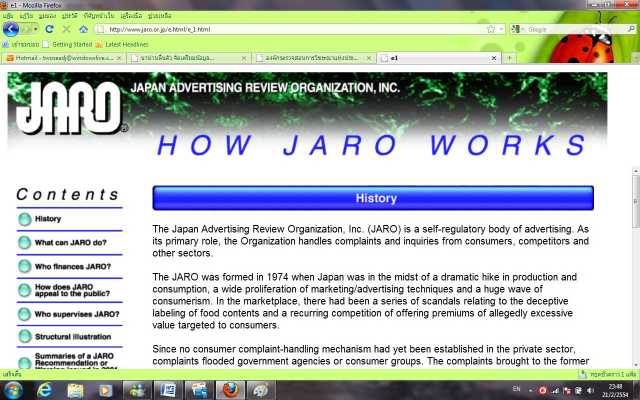Close the second browser tab

[x=244, y=58]
